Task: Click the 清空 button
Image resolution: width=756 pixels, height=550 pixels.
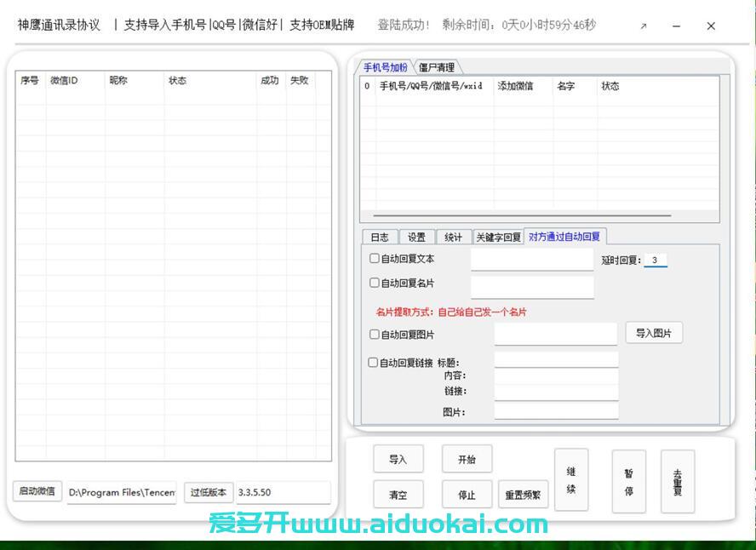Action: coord(398,495)
